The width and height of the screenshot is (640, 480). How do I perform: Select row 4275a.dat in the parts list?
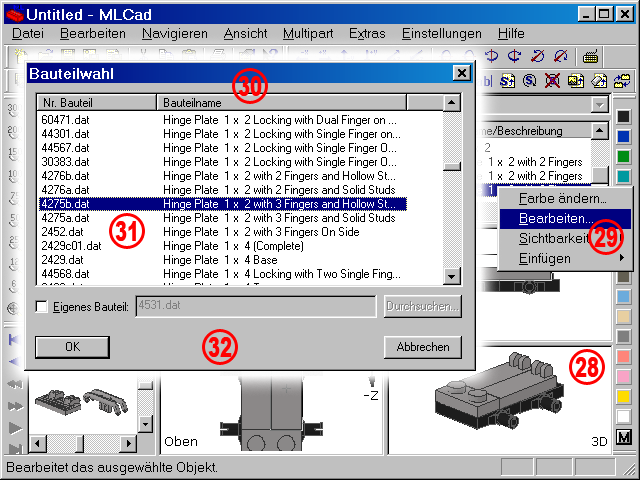(x=223, y=218)
